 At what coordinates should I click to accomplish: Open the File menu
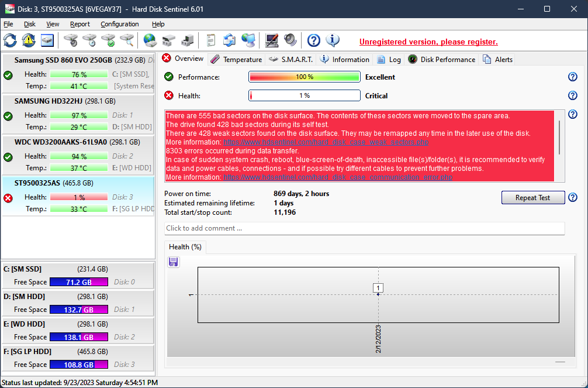coord(8,24)
